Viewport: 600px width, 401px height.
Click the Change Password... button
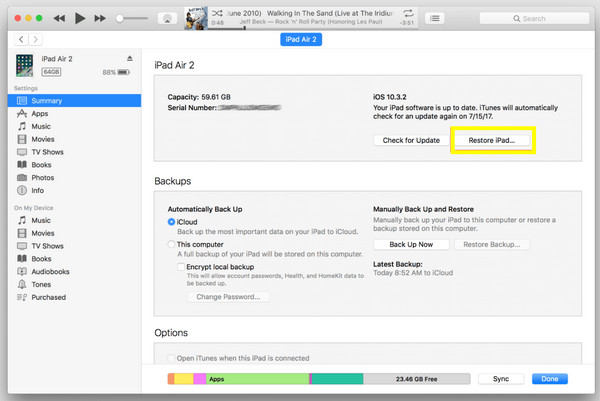click(x=228, y=297)
